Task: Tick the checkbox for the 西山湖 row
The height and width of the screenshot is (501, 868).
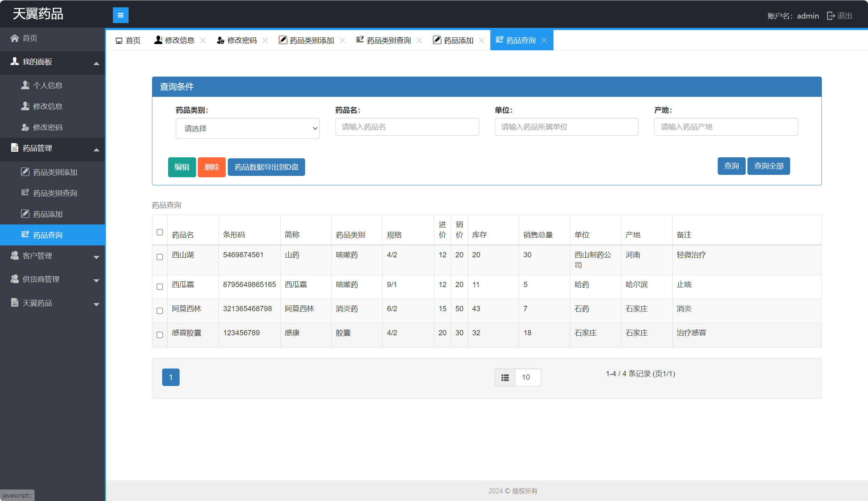Action: coord(160,257)
